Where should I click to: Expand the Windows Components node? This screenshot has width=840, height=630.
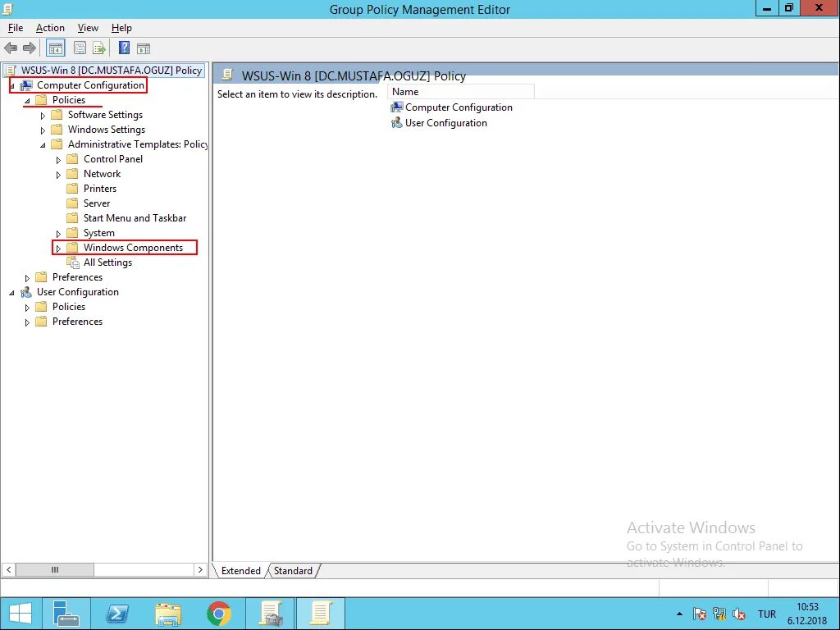(58, 249)
